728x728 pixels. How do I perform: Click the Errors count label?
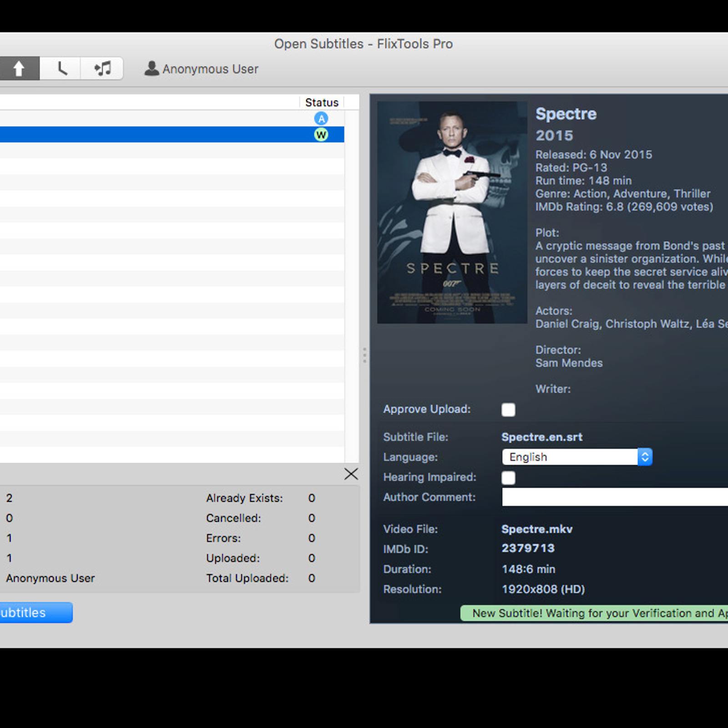tap(223, 538)
